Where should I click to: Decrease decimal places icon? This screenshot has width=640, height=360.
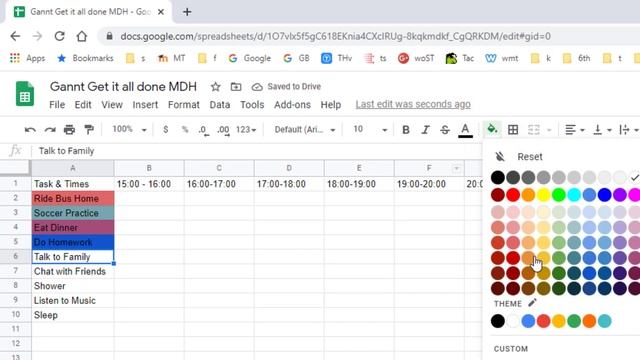[203, 130]
